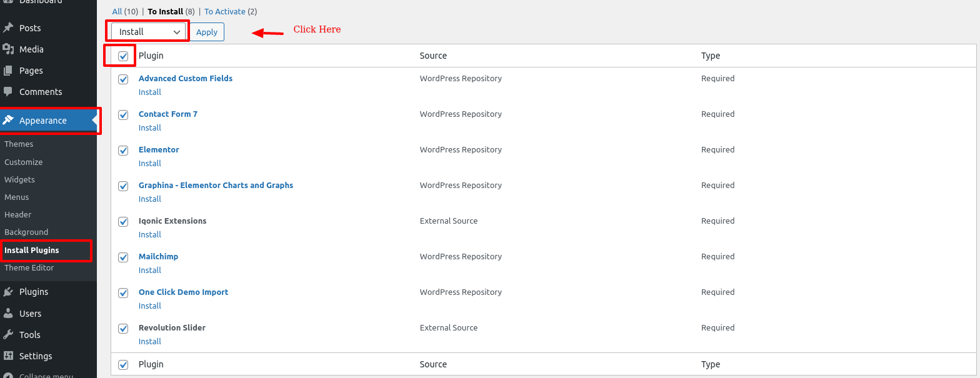The height and width of the screenshot is (378, 980).
Task: Click the Apply button
Action: [207, 32]
